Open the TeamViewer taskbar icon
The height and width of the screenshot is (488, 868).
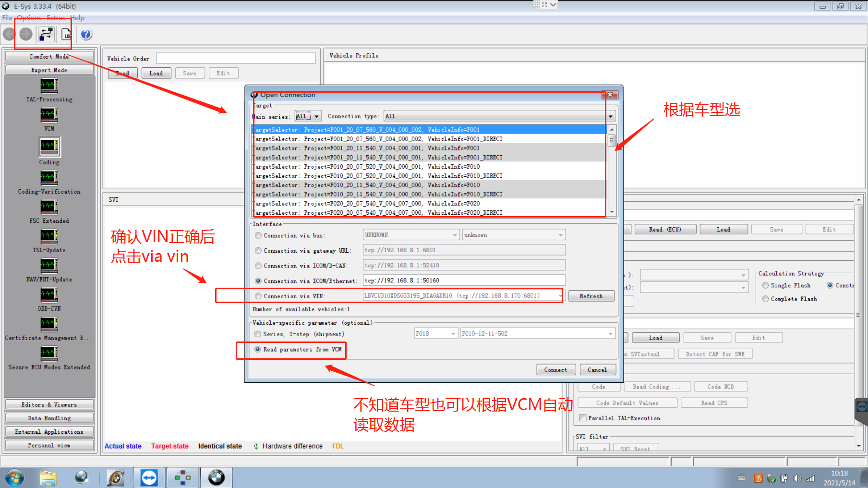149,478
